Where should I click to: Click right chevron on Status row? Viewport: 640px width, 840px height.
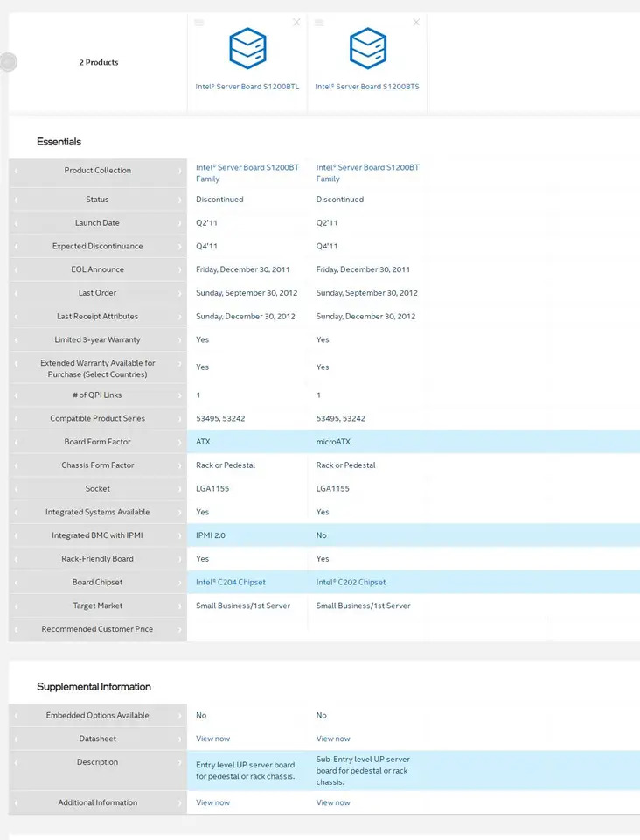point(180,199)
